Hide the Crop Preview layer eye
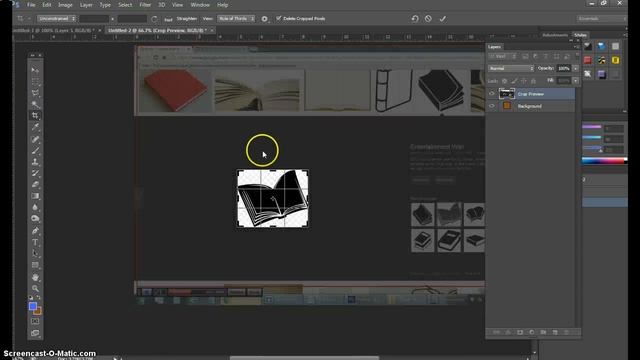The height and width of the screenshot is (360, 640). click(x=491, y=94)
